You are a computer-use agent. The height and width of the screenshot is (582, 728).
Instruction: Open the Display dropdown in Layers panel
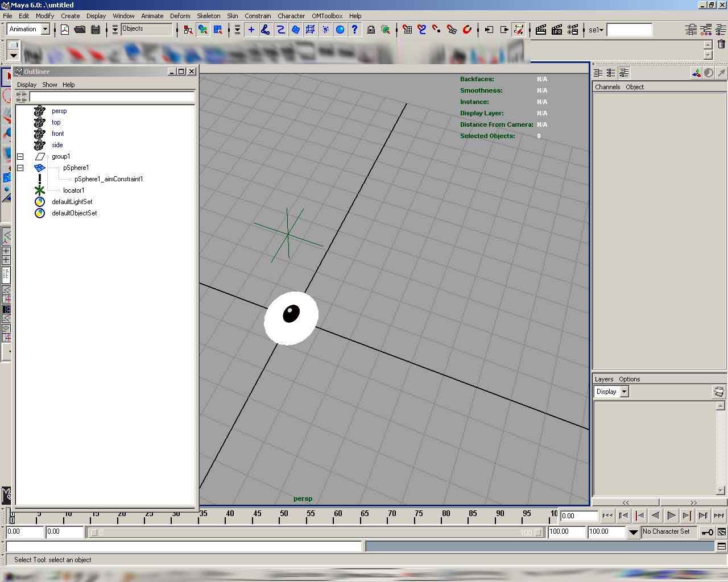(x=624, y=392)
